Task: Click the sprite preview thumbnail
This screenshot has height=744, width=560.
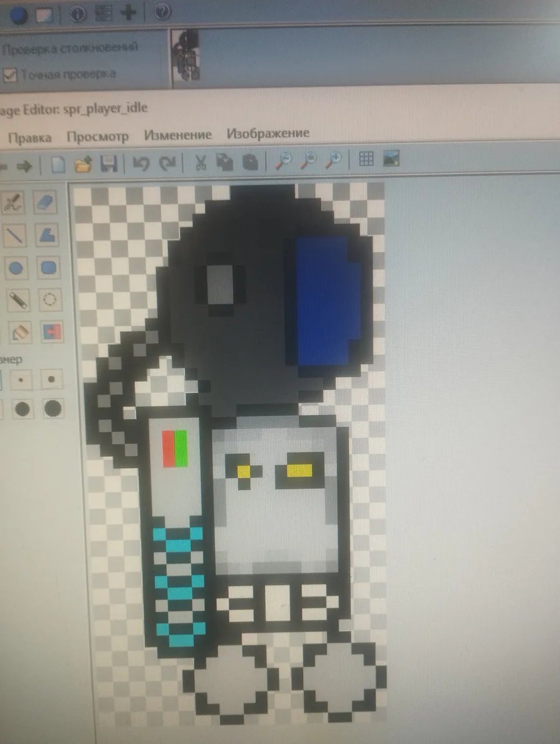Action: (x=185, y=56)
